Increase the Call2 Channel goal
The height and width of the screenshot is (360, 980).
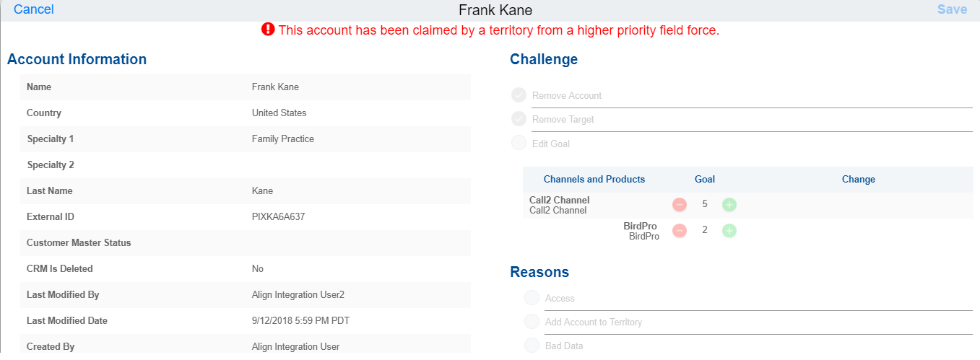[729, 205]
